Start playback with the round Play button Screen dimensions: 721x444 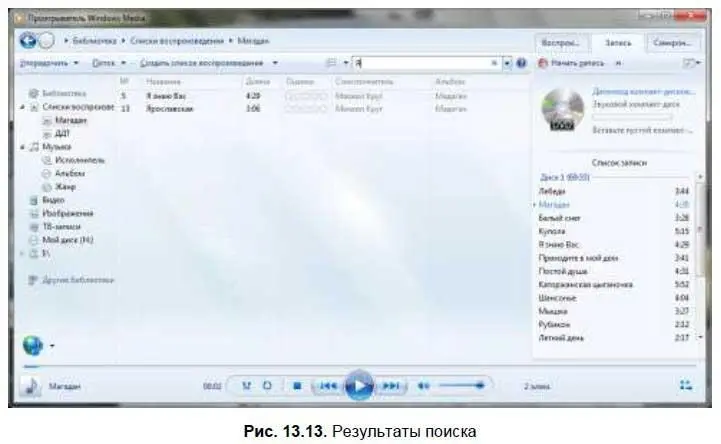coord(359,385)
